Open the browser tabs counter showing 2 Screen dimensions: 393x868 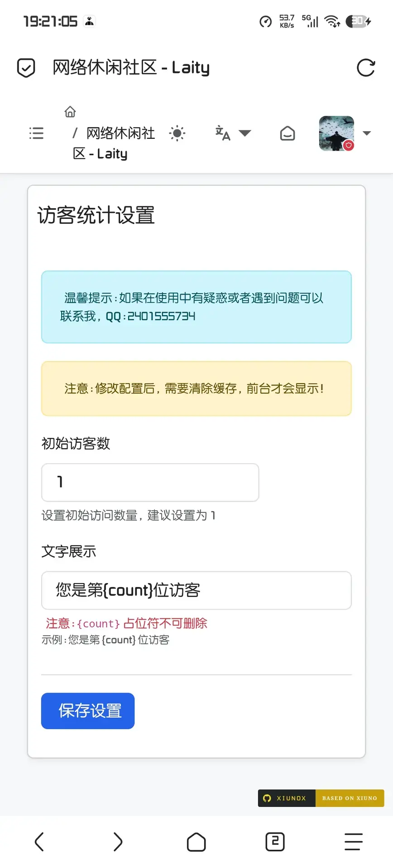[275, 842]
